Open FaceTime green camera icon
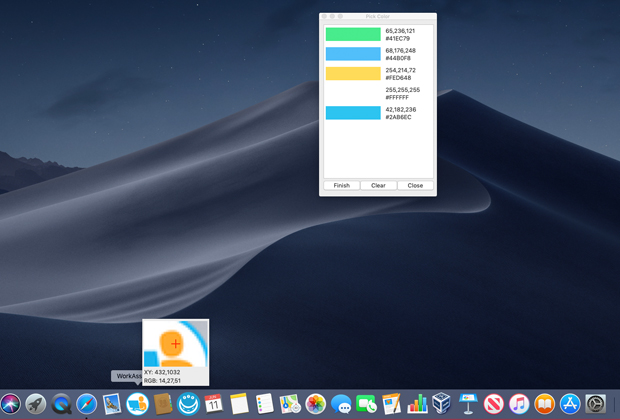 click(x=367, y=404)
